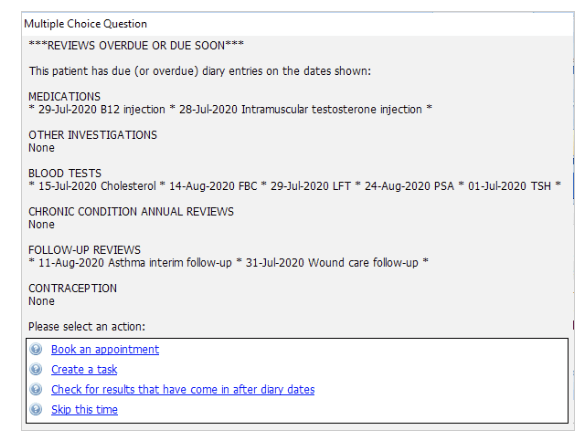Open the Book an appointment link

(105, 349)
